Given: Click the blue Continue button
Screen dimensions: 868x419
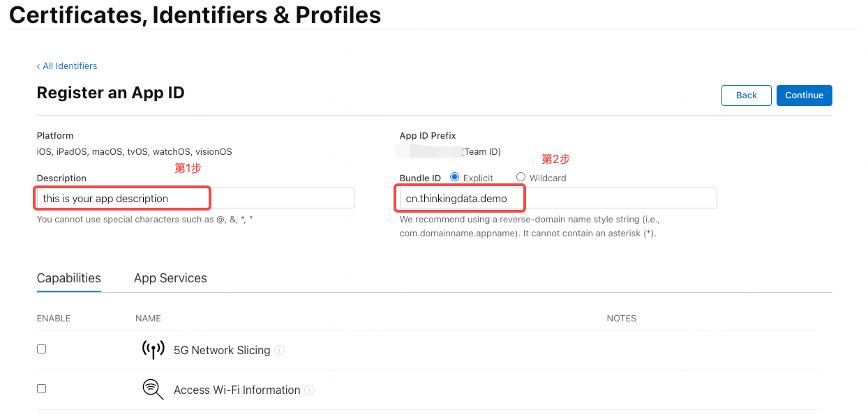Looking at the screenshot, I should 804,96.
